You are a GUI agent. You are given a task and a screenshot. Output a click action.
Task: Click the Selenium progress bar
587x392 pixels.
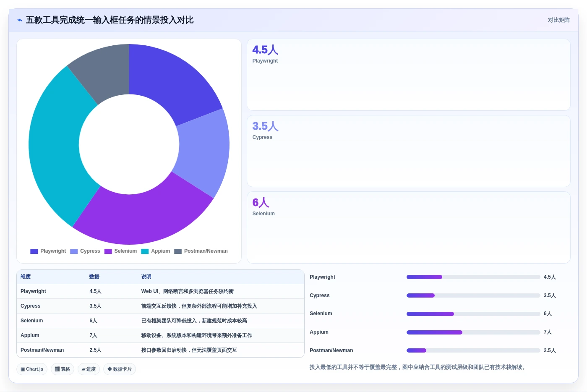pyautogui.click(x=473, y=314)
